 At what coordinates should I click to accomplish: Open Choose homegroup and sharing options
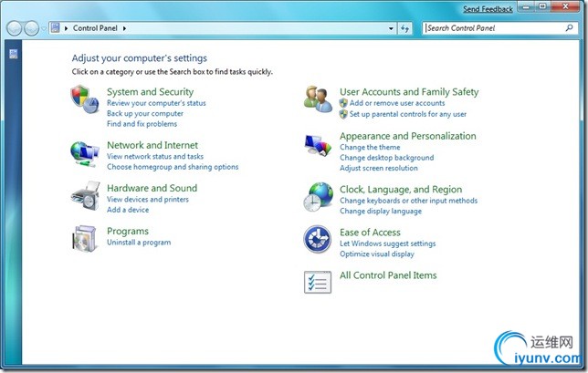pos(173,167)
